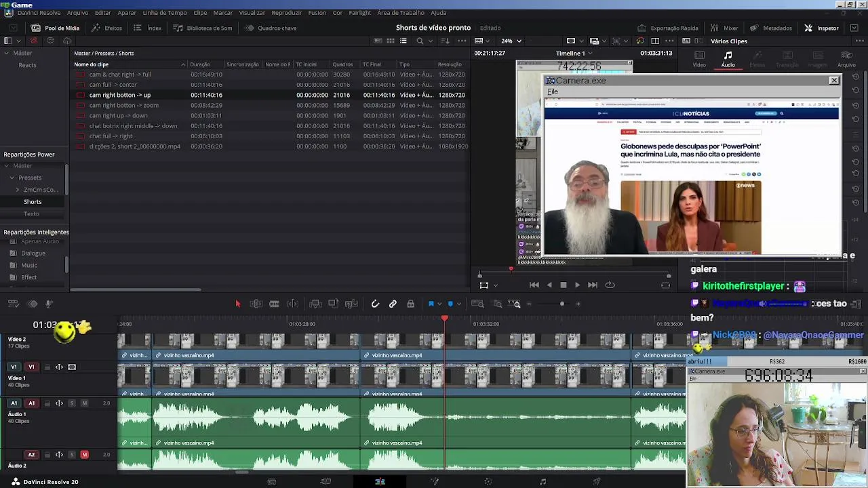Toggle timeline snapping magnet icon
The image size is (868, 488).
[x=375, y=304]
